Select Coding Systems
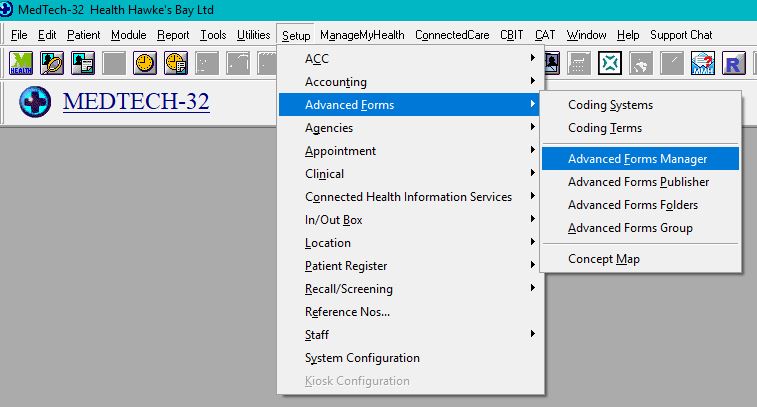757x407 pixels. click(640, 105)
